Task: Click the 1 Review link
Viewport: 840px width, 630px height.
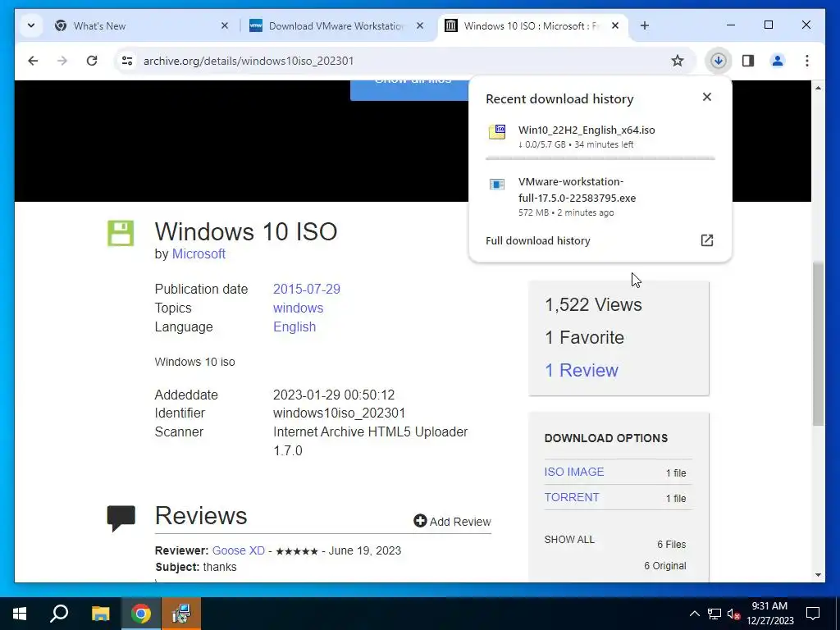Action: point(582,370)
